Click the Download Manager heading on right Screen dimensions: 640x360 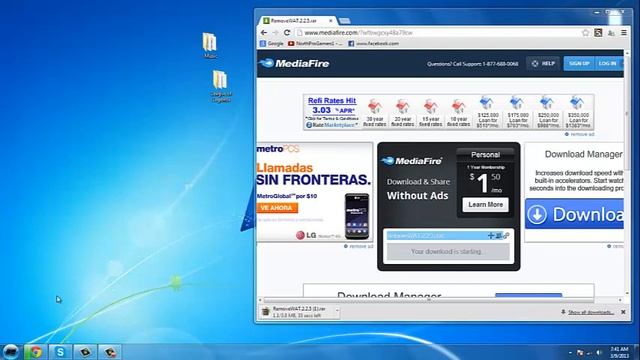tap(583, 154)
